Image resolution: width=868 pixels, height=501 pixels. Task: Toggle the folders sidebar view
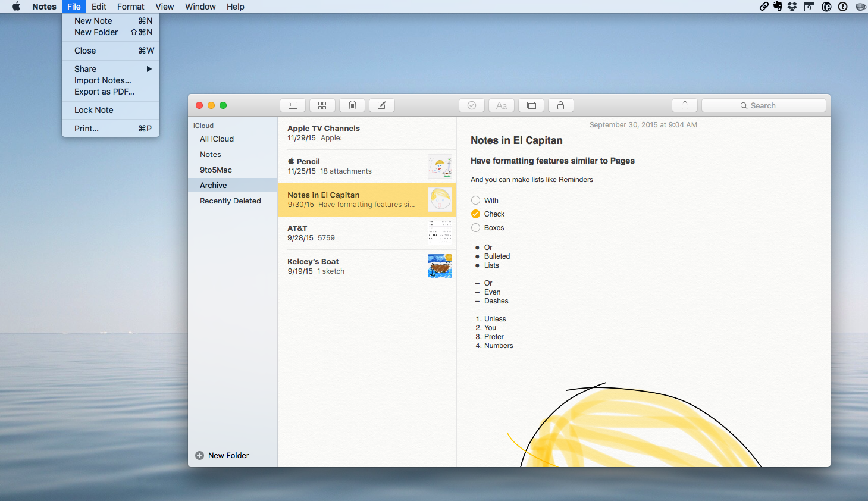pos(292,105)
